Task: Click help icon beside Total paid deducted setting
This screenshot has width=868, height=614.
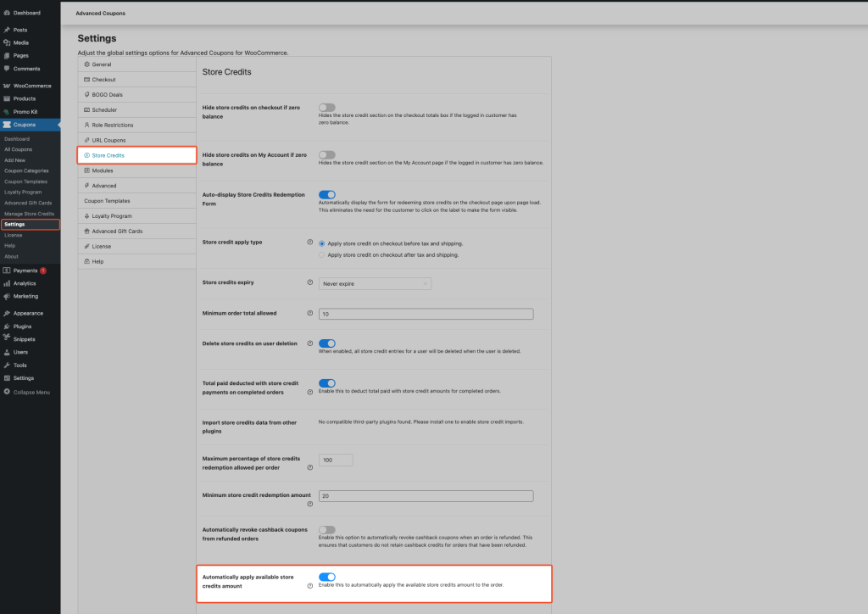Action: click(x=310, y=392)
